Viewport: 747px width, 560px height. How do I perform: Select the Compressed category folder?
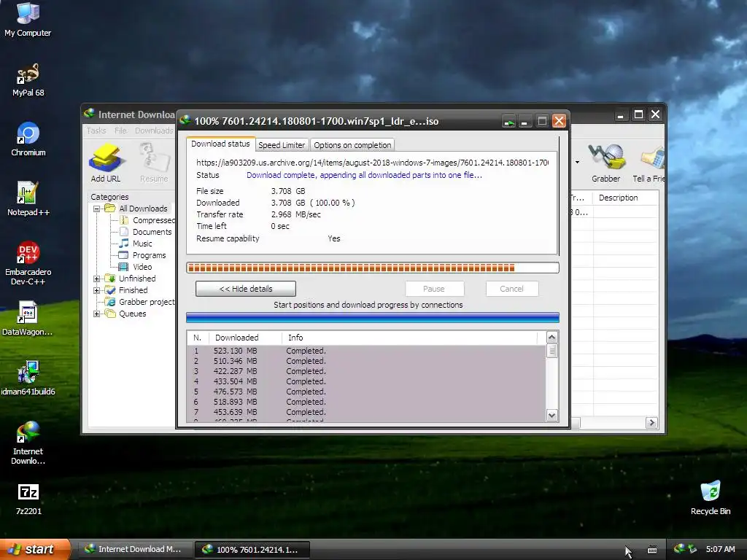(x=147, y=220)
